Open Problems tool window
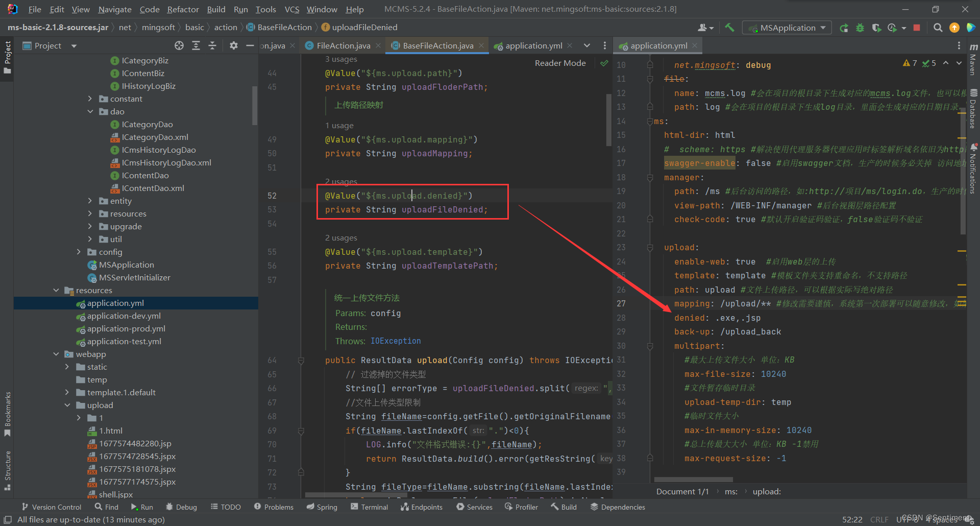This screenshot has height=526, width=980. [274, 507]
